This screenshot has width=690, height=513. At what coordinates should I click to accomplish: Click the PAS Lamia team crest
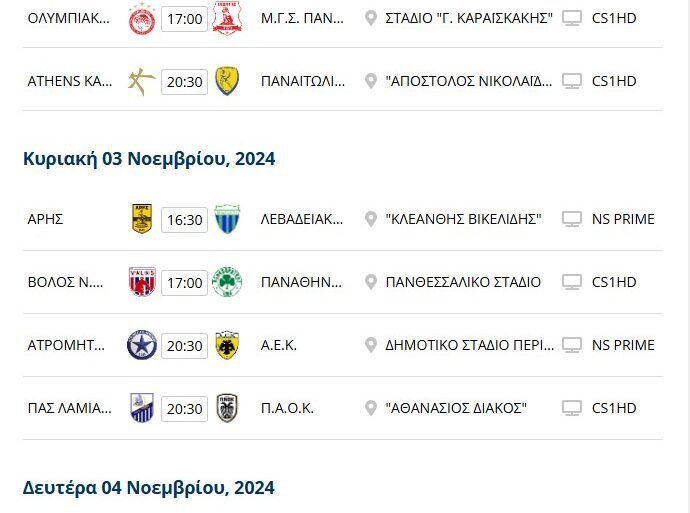141,408
